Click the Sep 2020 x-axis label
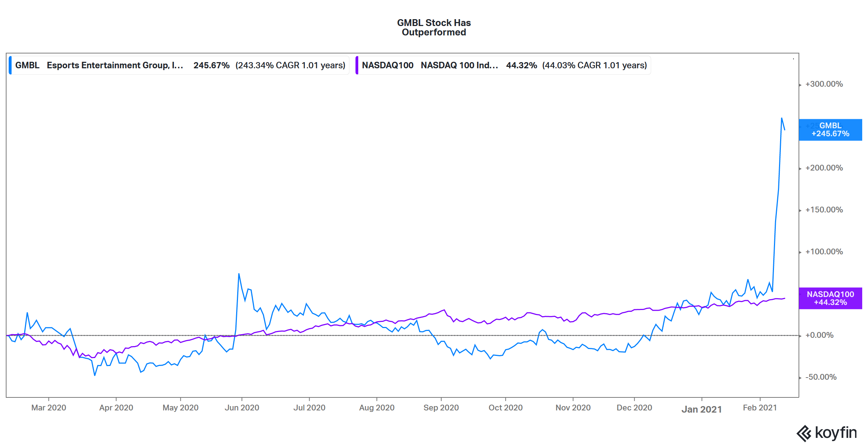This screenshot has width=868, height=448. (441, 408)
